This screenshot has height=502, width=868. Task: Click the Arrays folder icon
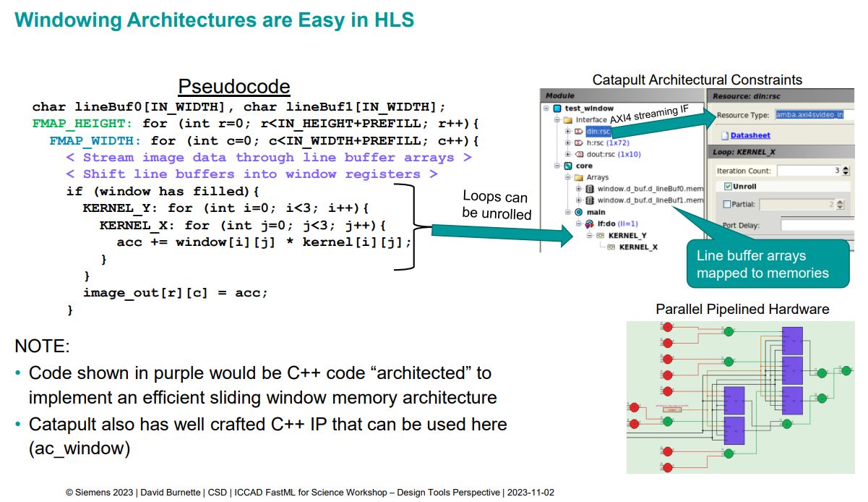pyautogui.click(x=579, y=177)
